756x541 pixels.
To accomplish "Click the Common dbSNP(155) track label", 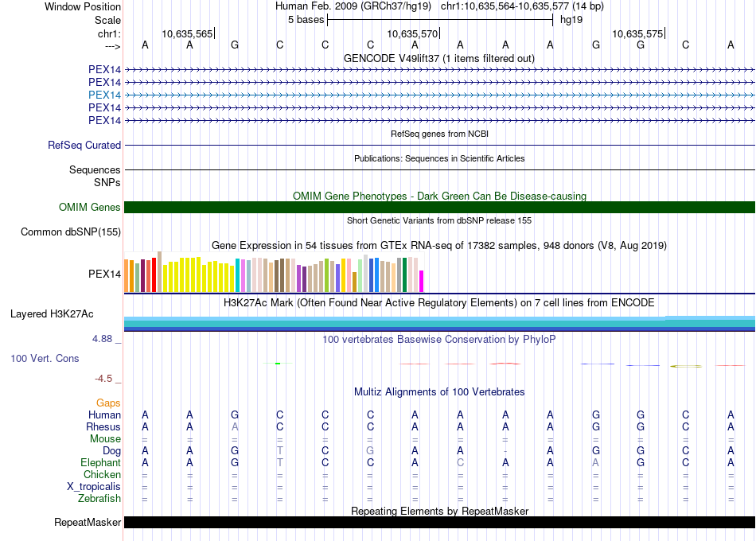I will [x=71, y=232].
